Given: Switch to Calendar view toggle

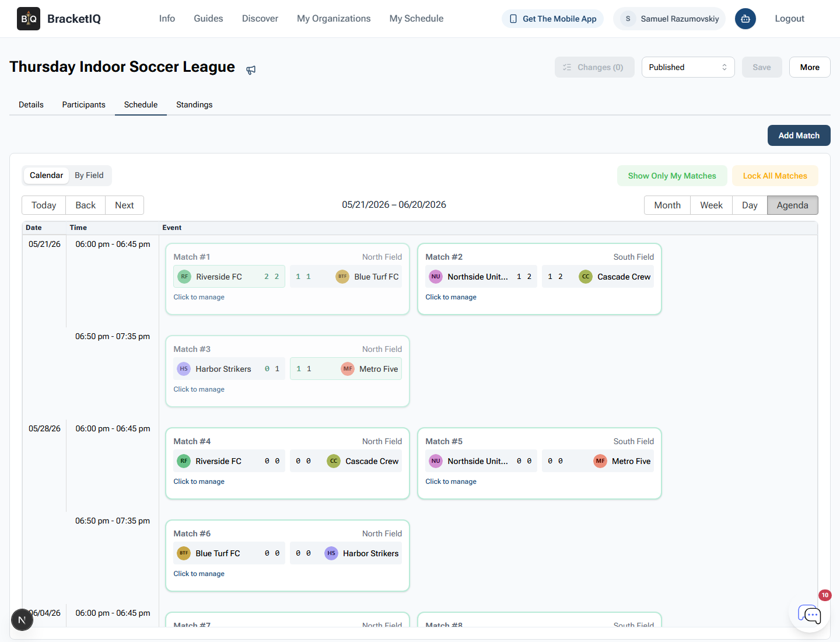Looking at the screenshot, I should tap(47, 175).
